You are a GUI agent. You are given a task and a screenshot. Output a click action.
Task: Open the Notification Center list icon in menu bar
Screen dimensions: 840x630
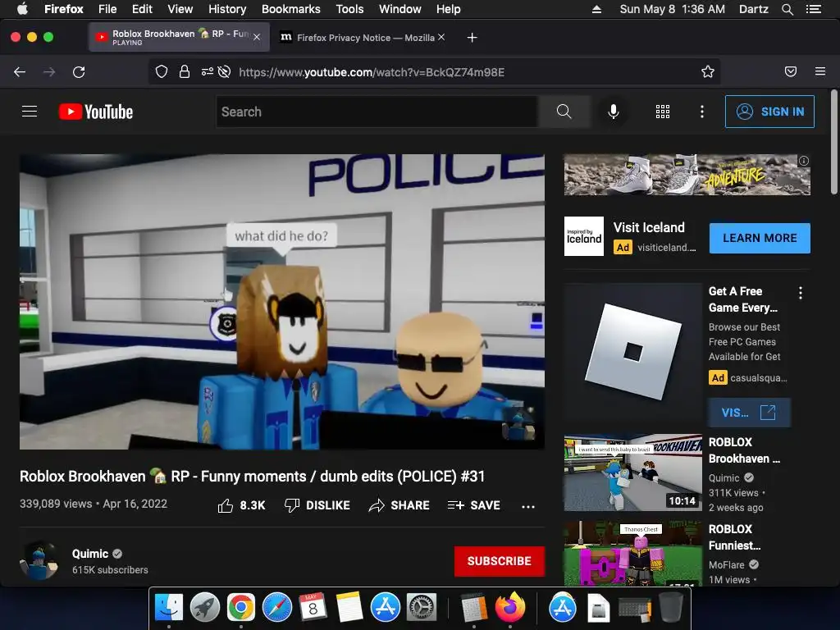click(814, 9)
